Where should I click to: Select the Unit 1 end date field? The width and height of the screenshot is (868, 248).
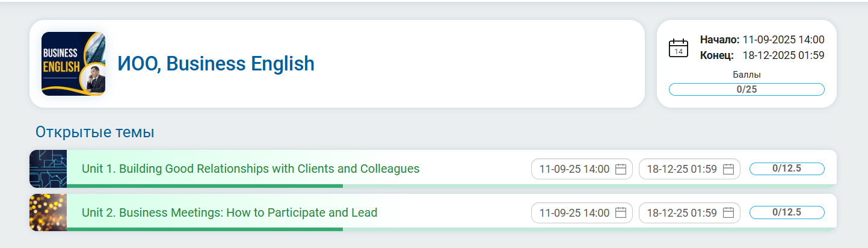point(682,169)
